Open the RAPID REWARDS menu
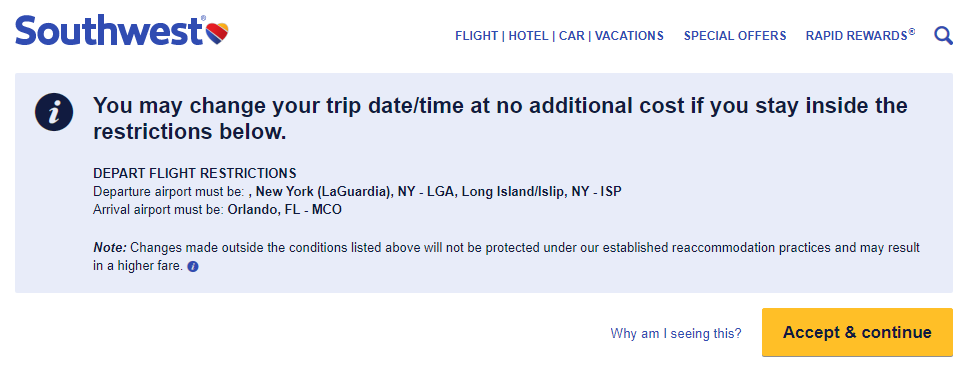This screenshot has height=378, width=978. 860,36
